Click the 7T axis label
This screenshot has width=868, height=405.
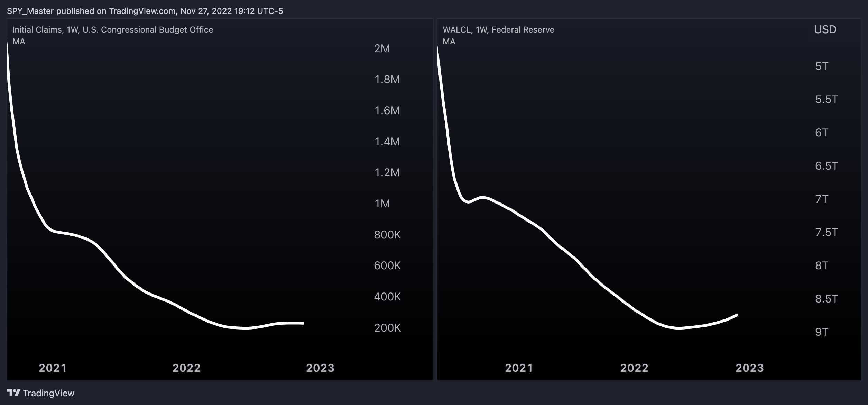click(822, 199)
